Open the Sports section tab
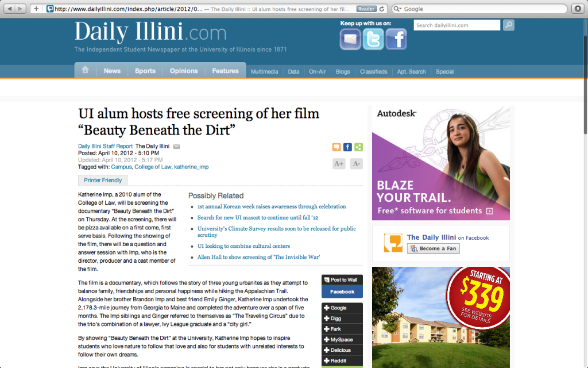The width and height of the screenshot is (588, 368). pyautogui.click(x=145, y=71)
